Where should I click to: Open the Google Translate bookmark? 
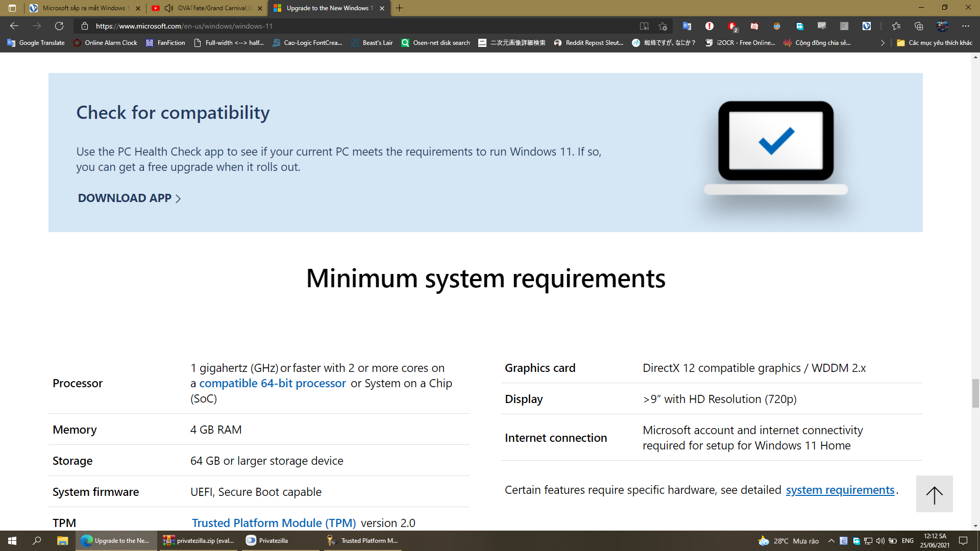tap(36, 43)
